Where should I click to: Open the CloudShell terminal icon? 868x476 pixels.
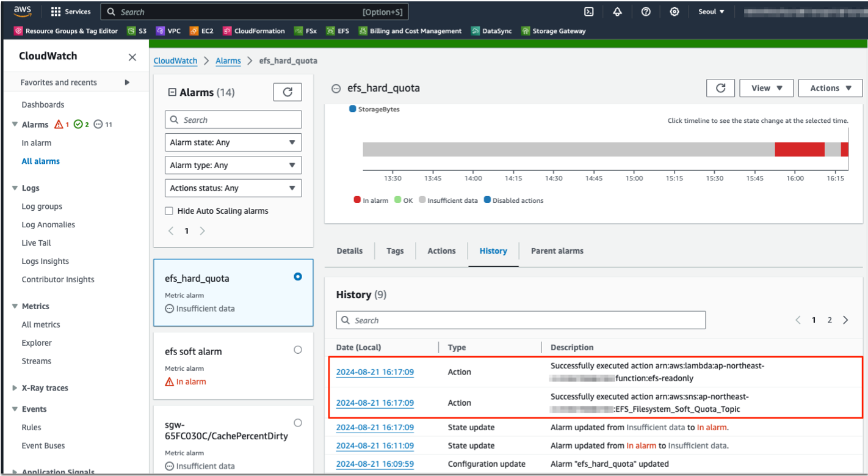[589, 12]
